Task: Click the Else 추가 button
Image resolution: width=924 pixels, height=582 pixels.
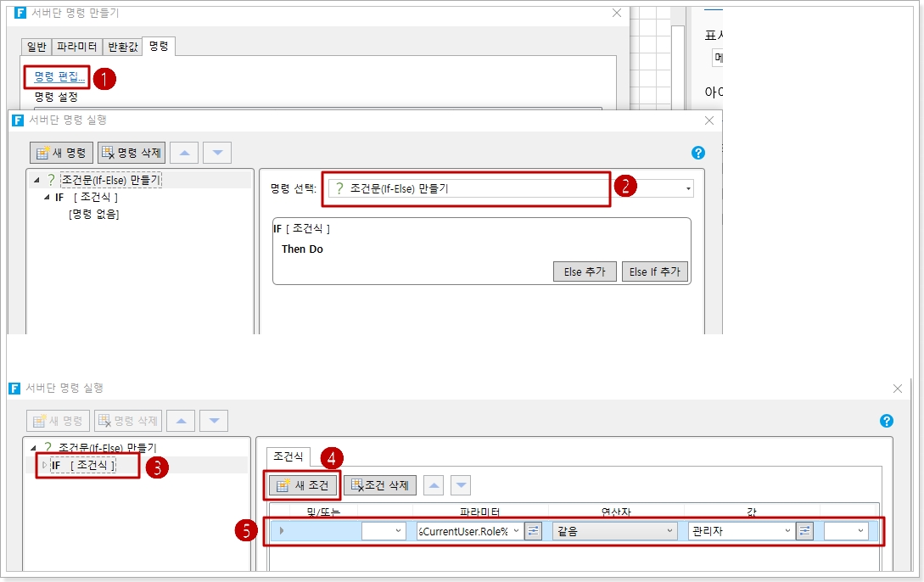Action: pos(585,272)
